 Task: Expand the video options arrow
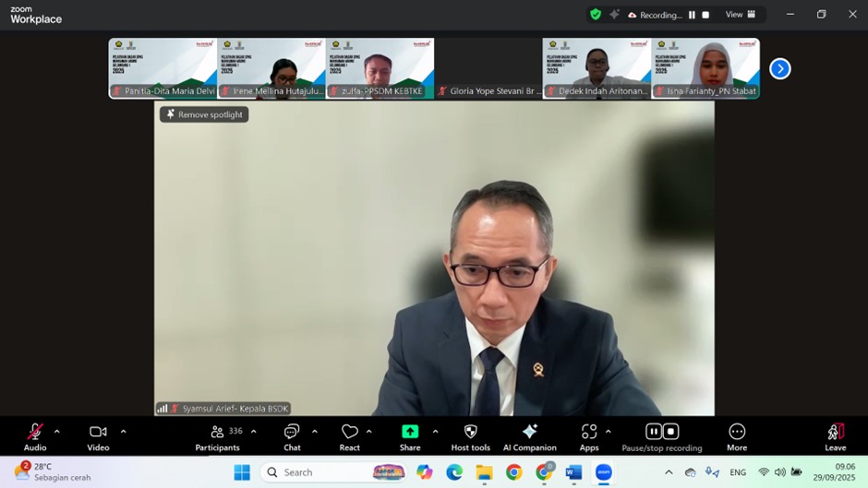tap(123, 432)
